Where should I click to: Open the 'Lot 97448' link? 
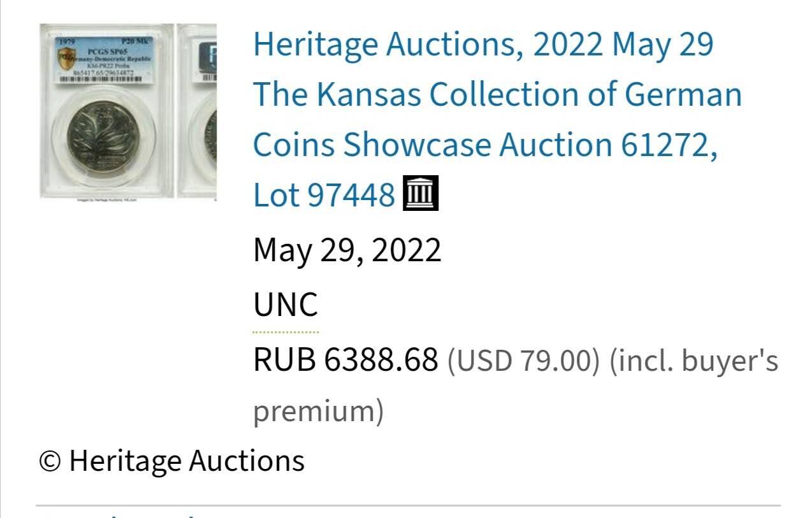tap(324, 194)
